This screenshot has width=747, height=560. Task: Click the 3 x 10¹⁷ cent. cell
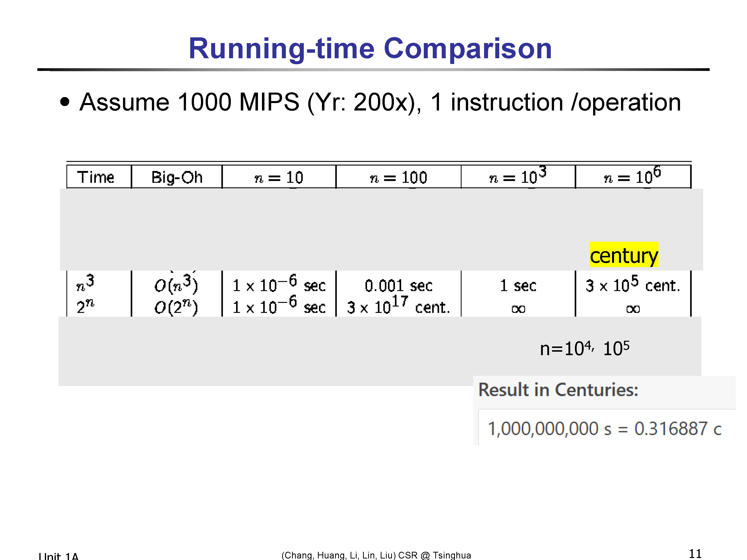398,305
